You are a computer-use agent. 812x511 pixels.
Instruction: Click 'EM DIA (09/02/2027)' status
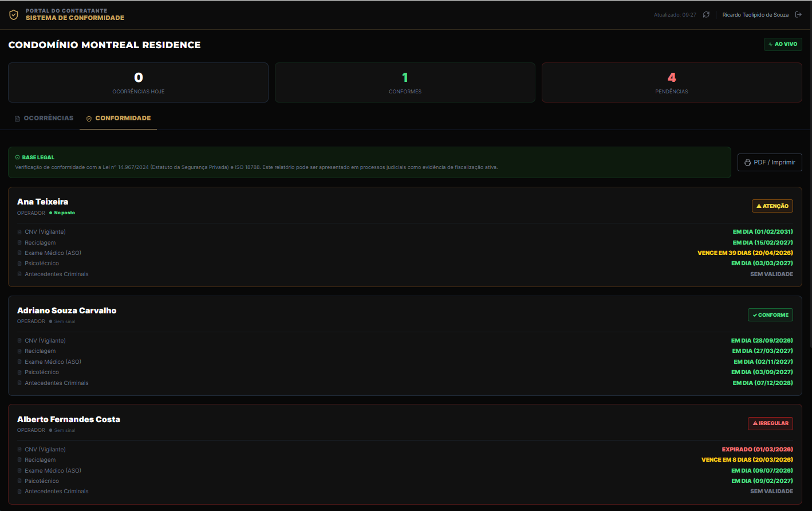762,481
